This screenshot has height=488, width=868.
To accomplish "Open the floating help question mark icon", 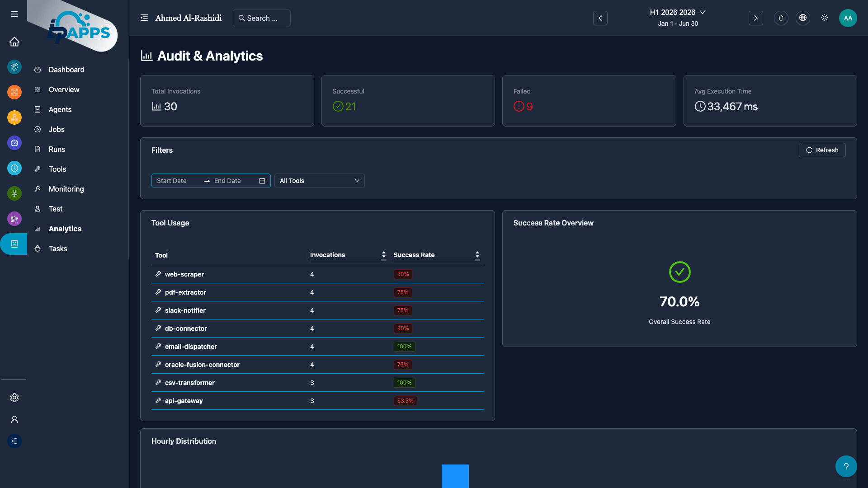I will coord(845,466).
